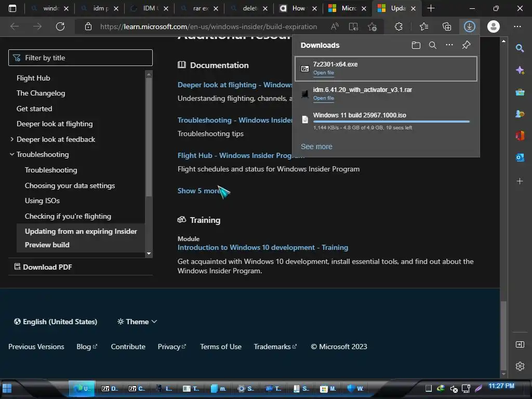The width and height of the screenshot is (532, 399).
Task: Expand Deeper look at feedback section
Action: [12, 139]
